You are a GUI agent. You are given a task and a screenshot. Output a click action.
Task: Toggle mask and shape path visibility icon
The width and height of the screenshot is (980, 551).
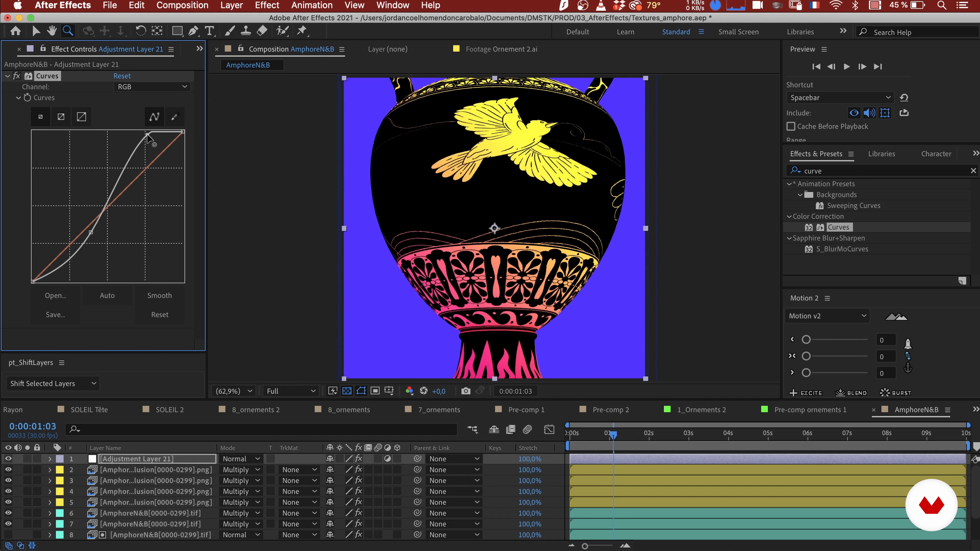361,391
